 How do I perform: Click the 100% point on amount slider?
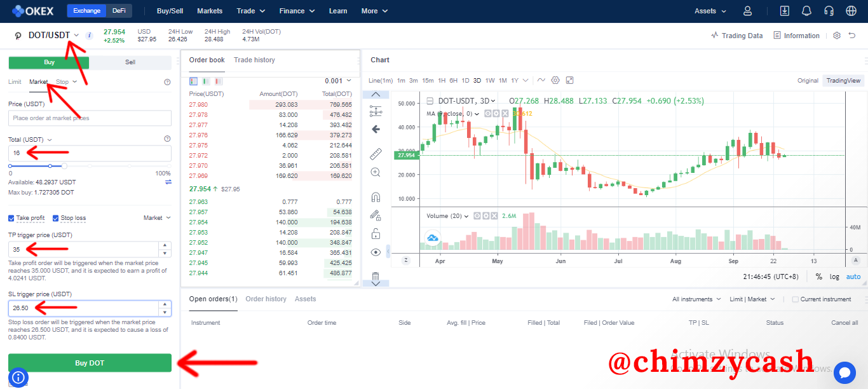(169, 166)
